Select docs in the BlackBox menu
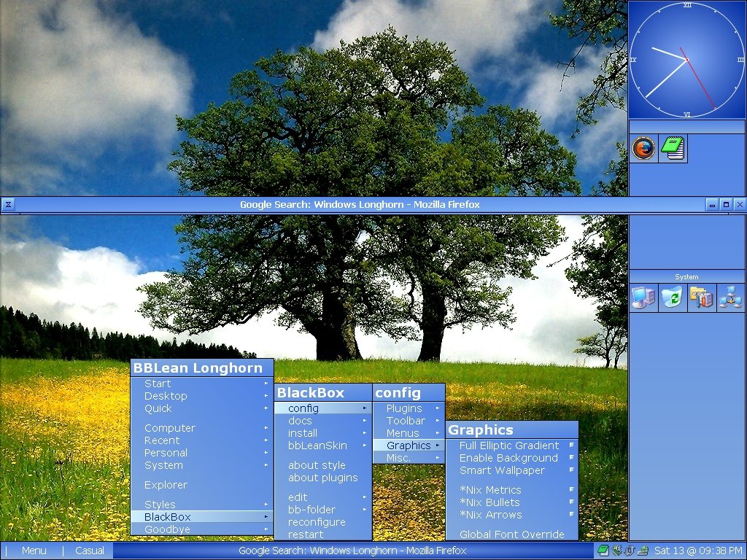This screenshot has height=560, width=747. pyautogui.click(x=323, y=421)
